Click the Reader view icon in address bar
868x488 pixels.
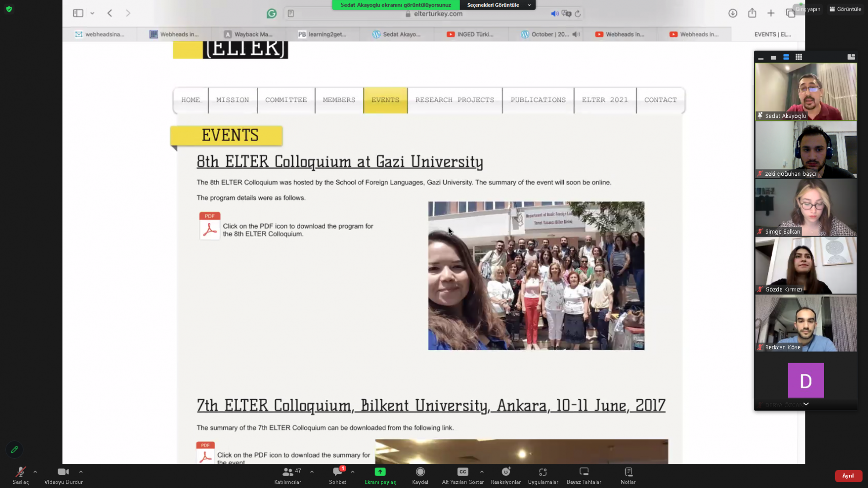click(x=291, y=14)
